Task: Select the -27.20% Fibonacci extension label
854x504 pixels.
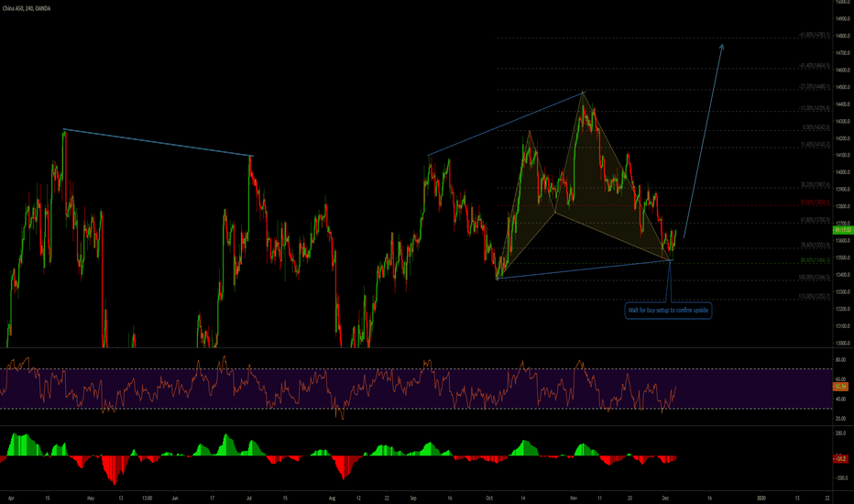Action: pyautogui.click(x=815, y=87)
